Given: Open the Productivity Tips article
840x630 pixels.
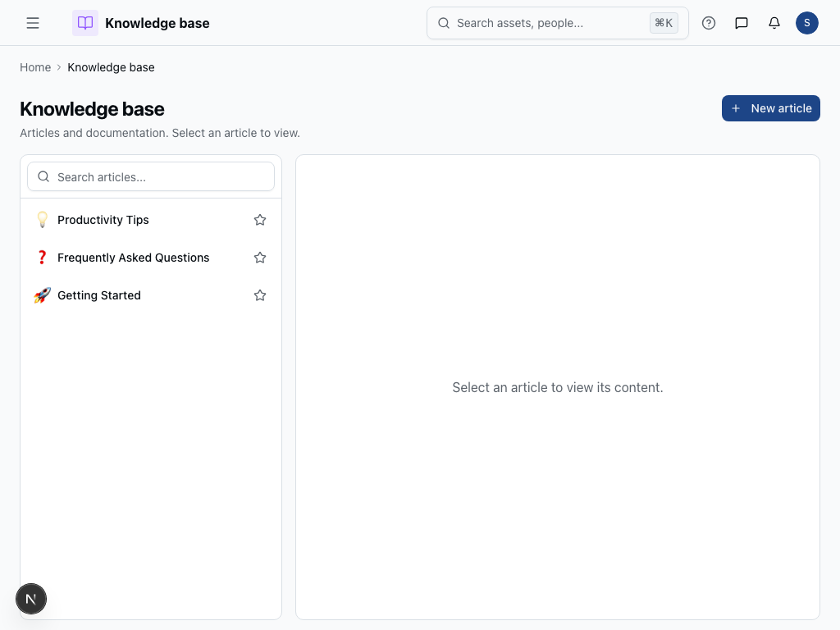Looking at the screenshot, I should coord(103,220).
